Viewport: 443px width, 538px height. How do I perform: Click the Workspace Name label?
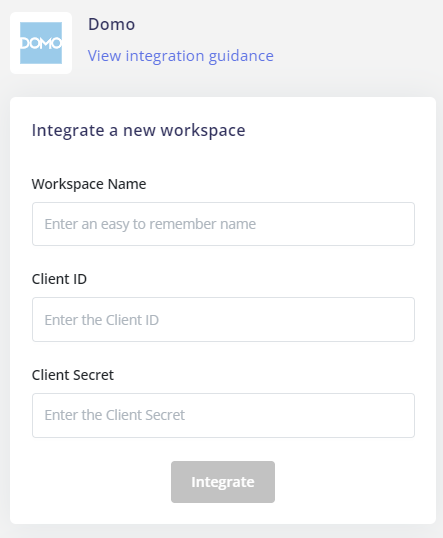point(89,184)
